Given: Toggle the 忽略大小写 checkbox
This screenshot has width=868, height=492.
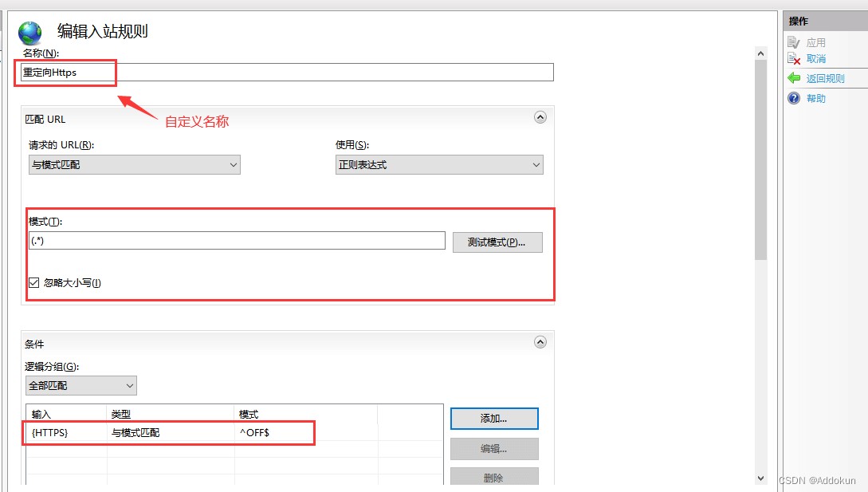Looking at the screenshot, I should click(34, 282).
